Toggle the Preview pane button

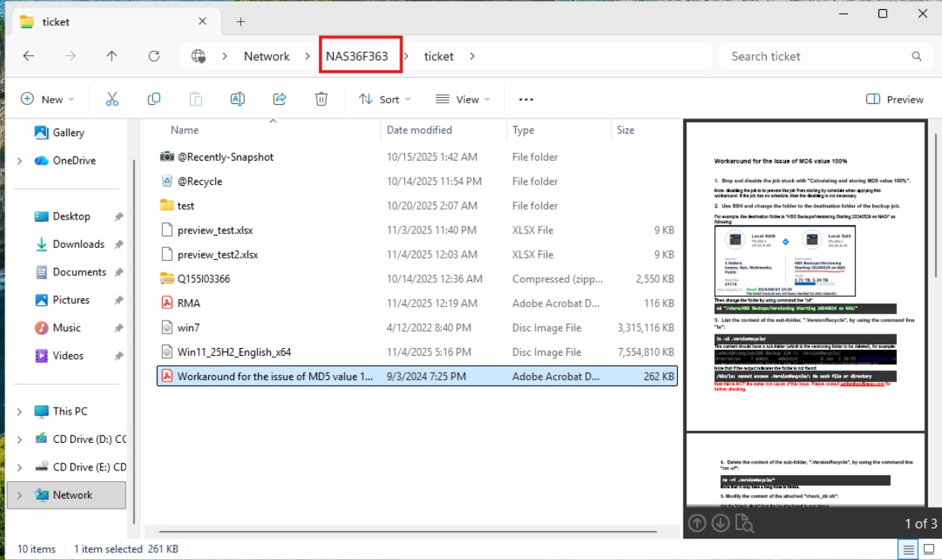point(895,99)
